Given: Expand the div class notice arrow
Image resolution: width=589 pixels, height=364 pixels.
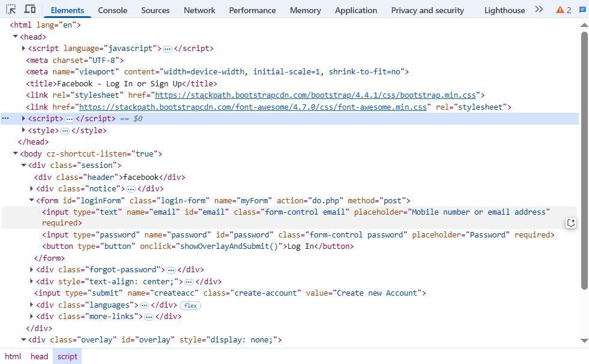Looking at the screenshot, I should point(32,188).
